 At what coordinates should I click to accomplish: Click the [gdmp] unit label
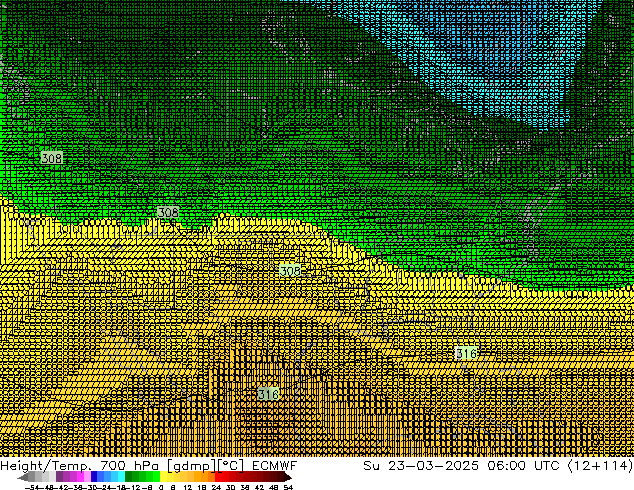click(x=192, y=467)
